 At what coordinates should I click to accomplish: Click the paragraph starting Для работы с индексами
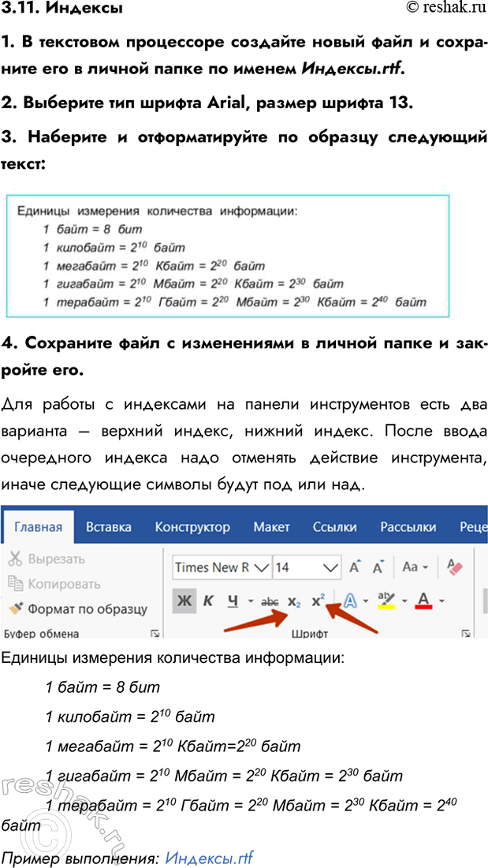click(244, 446)
